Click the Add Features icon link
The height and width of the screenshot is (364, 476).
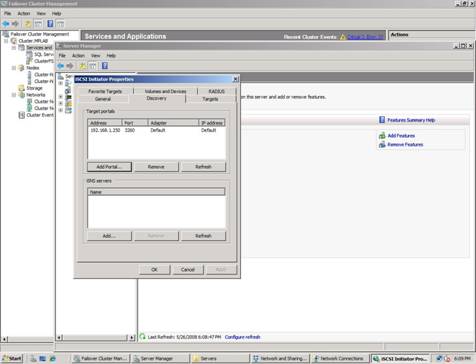tap(382, 136)
